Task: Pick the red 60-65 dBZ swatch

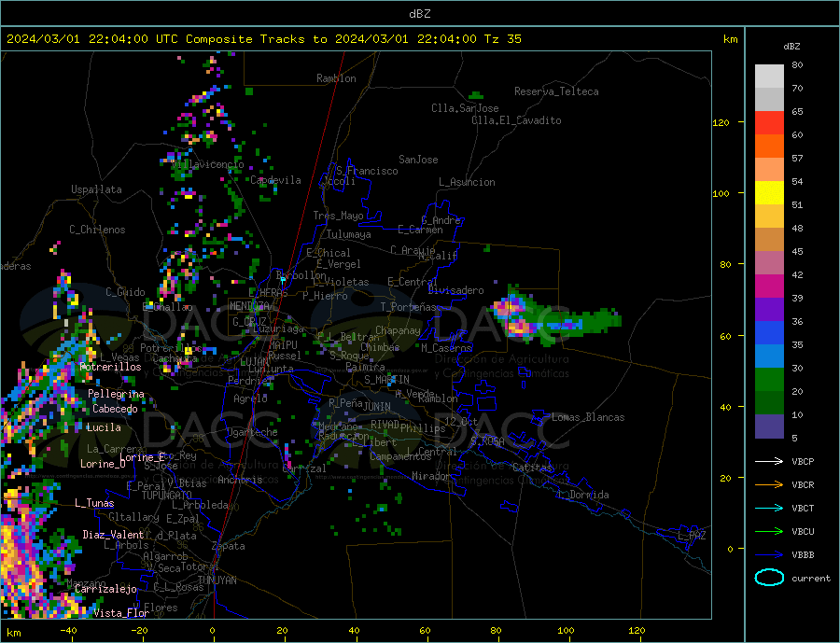Action: 769,122
